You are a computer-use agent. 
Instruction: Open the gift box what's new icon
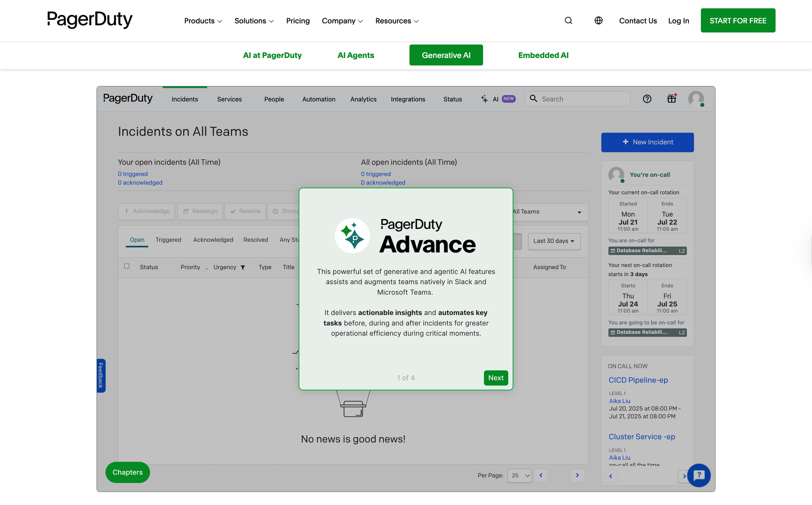coord(672,99)
